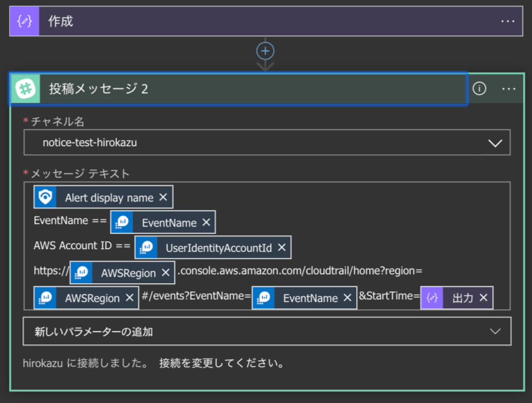Screen dimensions: 532x403
Task: Click icon of AWSRegion token after 'https://'
Action: pos(81,273)
